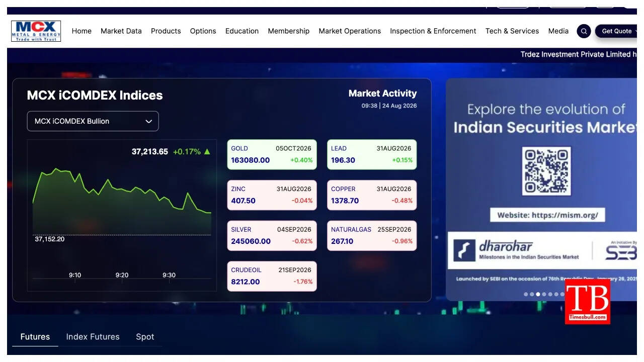Open the Inspection & Enforcement menu
The width and height of the screenshot is (644, 362).
[x=433, y=31]
